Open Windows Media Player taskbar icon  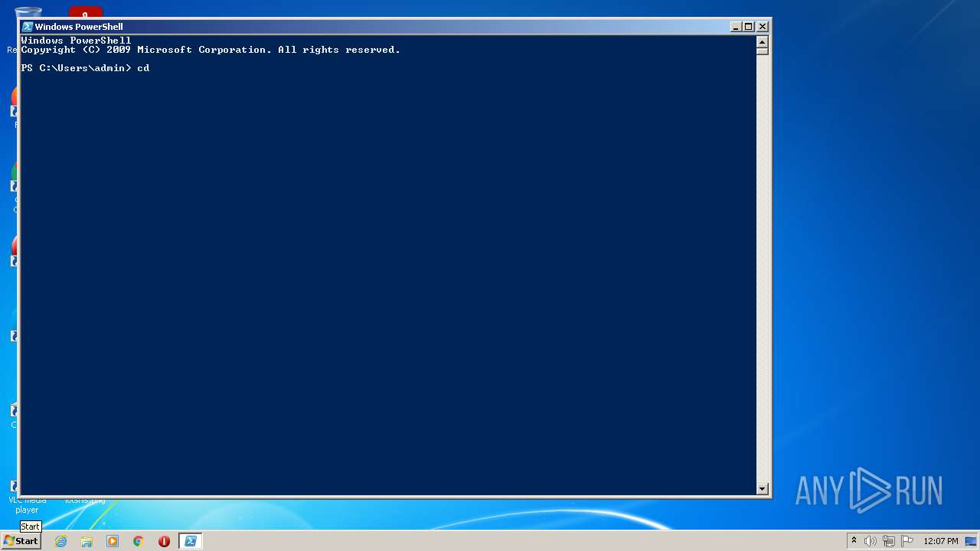pyautogui.click(x=113, y=541)
